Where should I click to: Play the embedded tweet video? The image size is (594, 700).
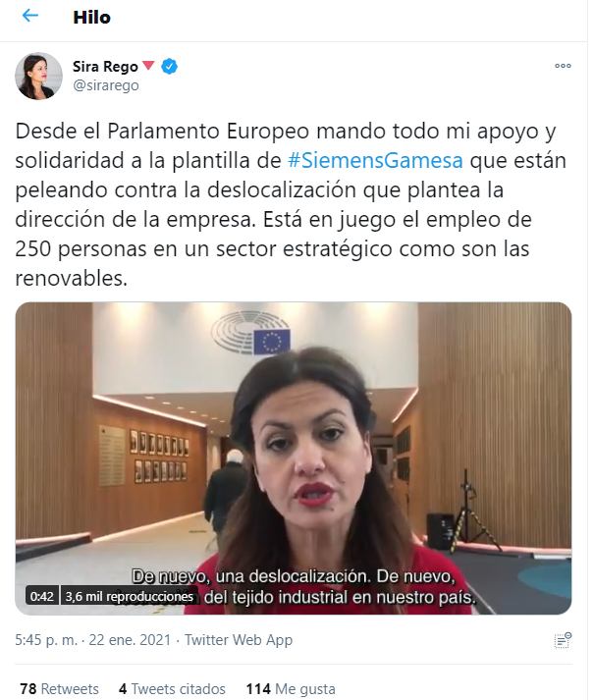[x=294, y=458]
